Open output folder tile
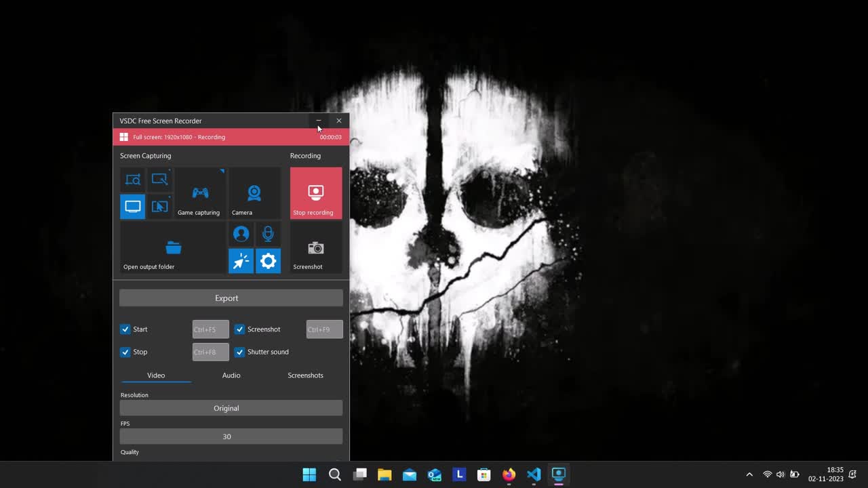 pyautogui.click(x=173, y=247)
